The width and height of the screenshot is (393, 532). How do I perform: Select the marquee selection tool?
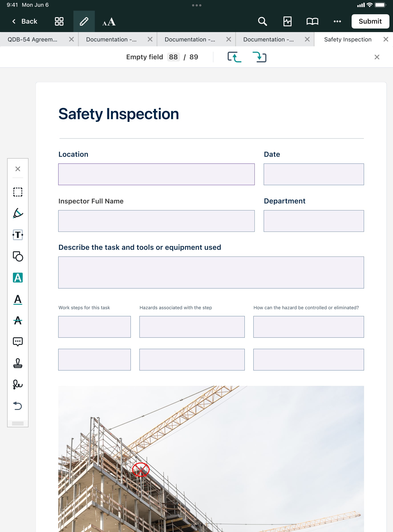(x=18, y=192)
